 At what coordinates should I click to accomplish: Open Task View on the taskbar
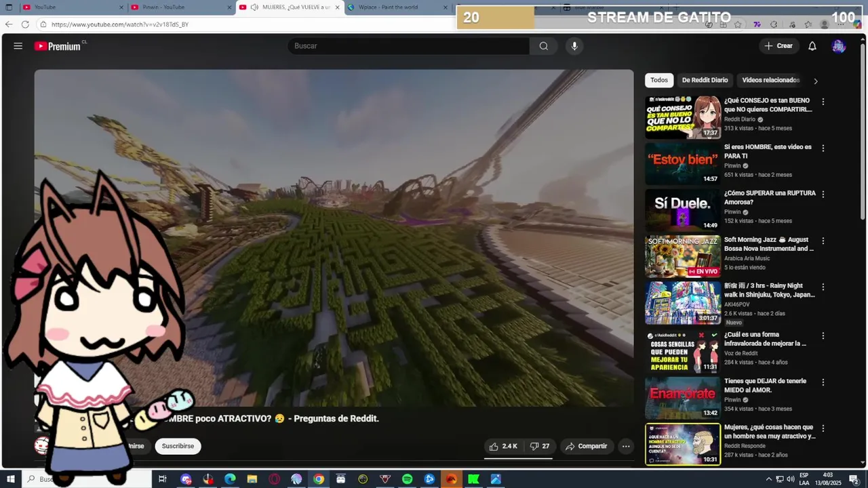pos(163,479)
